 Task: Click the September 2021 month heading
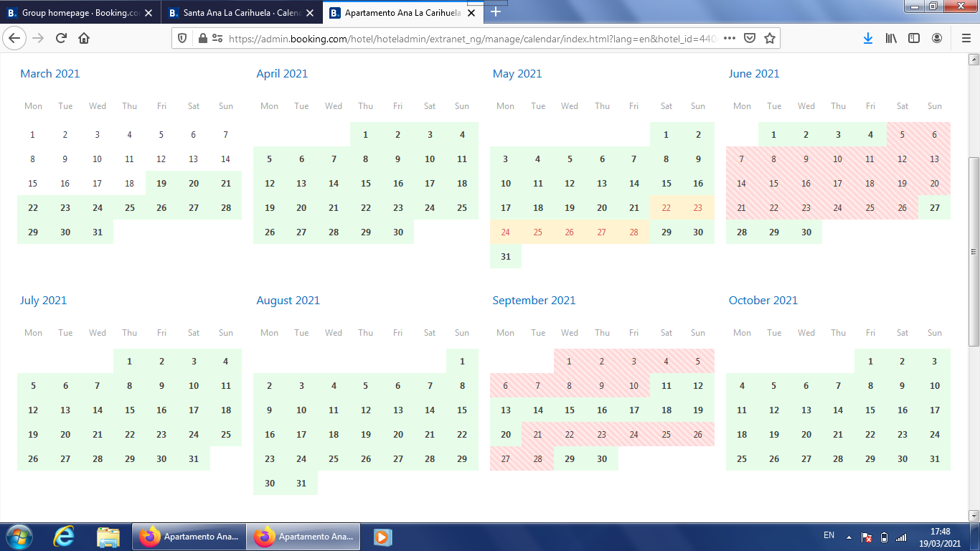click(534, 301)
